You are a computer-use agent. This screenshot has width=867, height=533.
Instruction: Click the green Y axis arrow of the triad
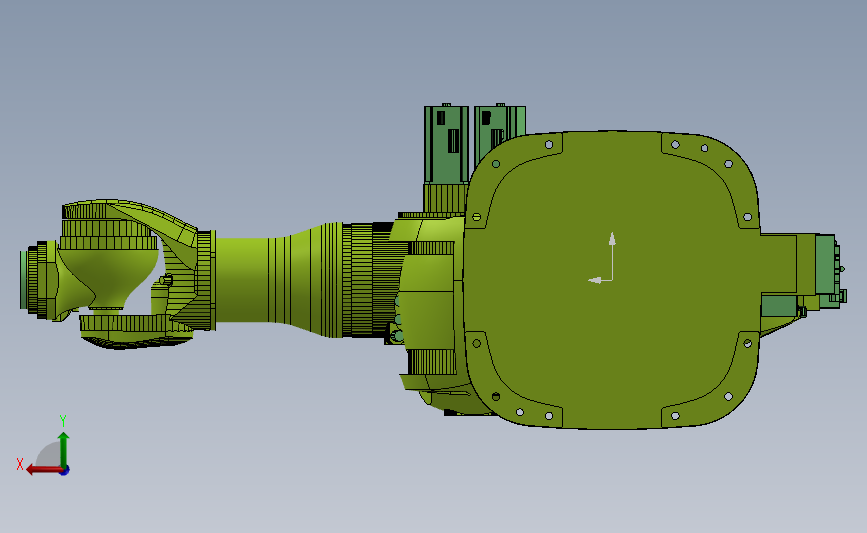[64, 450]
